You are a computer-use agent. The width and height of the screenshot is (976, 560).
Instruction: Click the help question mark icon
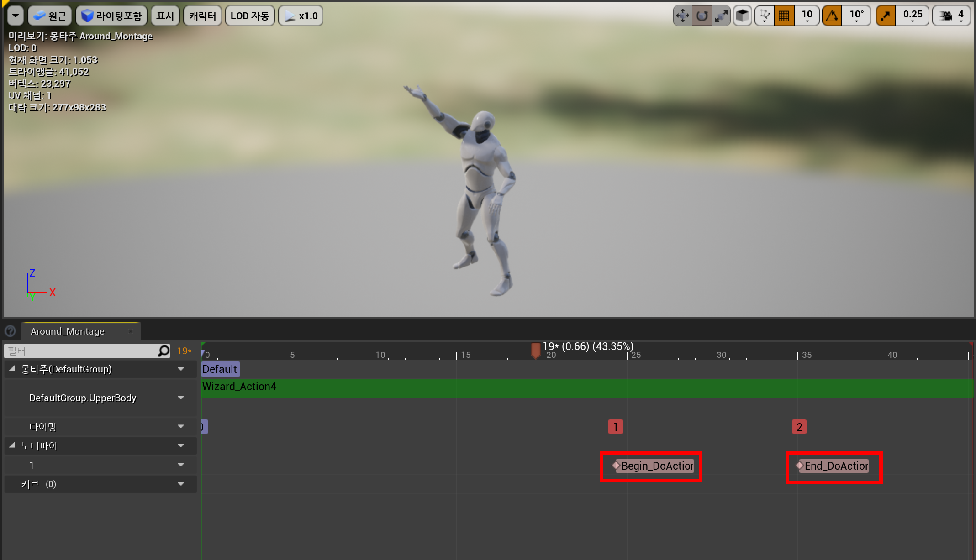click(x=10, y=331)
